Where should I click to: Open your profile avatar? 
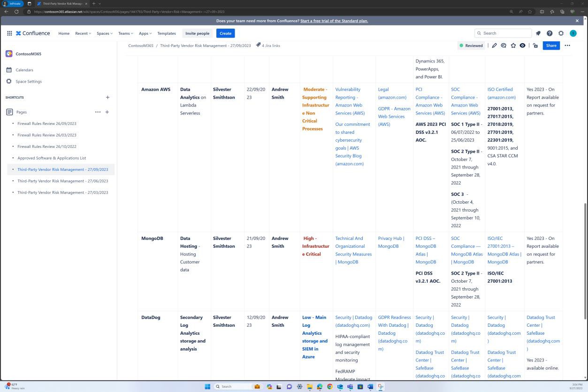pos(573,33)
